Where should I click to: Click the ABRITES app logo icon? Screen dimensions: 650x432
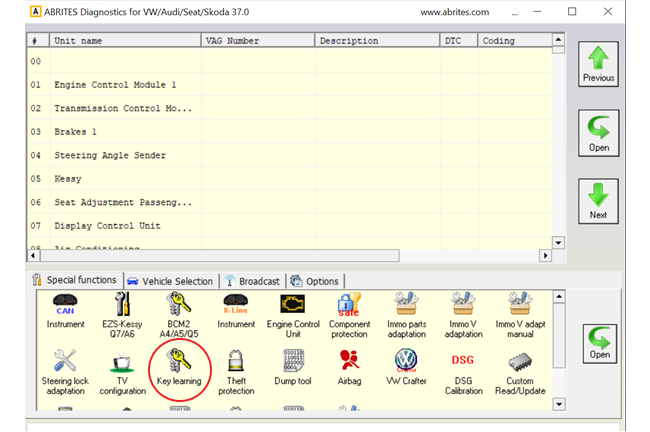pyautogui.click(x=36, y=12)
